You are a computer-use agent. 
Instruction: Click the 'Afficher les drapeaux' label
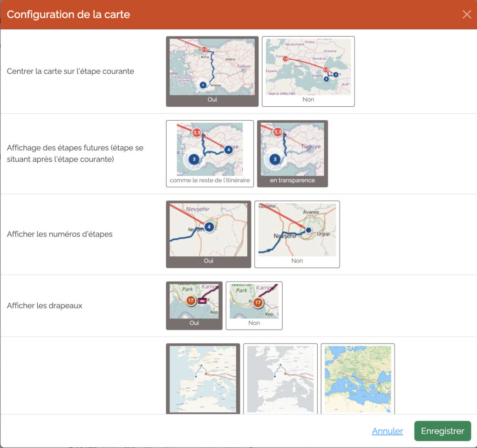click(44, 306)
